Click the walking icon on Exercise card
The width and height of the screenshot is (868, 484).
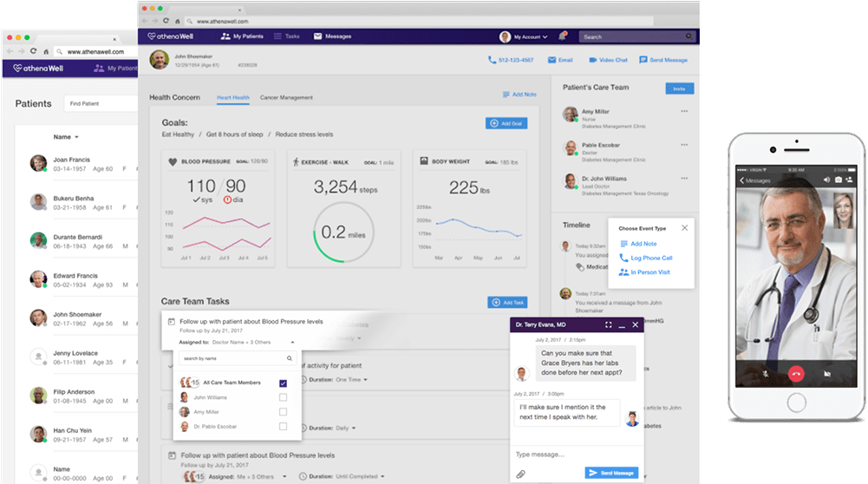(297, 161)
